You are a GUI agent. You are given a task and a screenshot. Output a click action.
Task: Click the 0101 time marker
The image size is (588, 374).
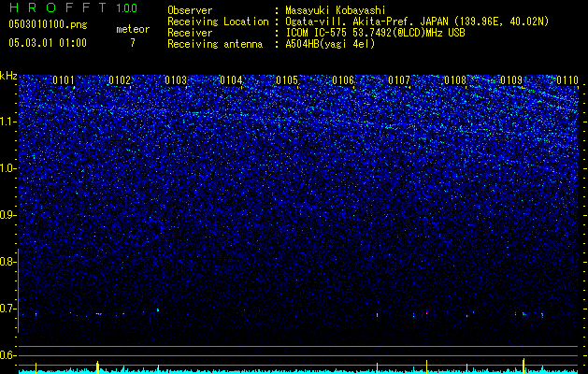64,80
